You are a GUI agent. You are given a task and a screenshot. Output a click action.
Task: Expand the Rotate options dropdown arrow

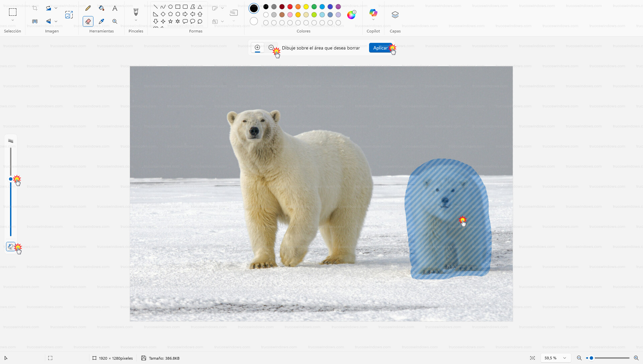click(56, 8)
